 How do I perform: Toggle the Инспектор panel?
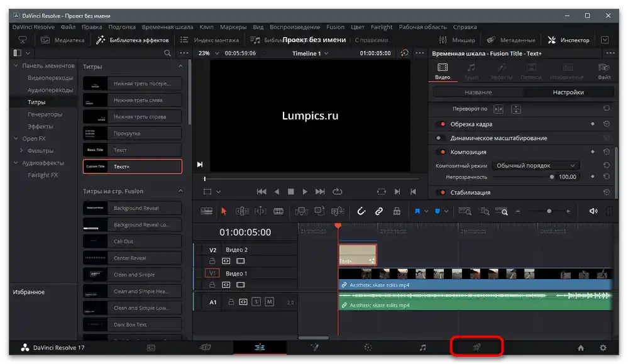(569, 40)
